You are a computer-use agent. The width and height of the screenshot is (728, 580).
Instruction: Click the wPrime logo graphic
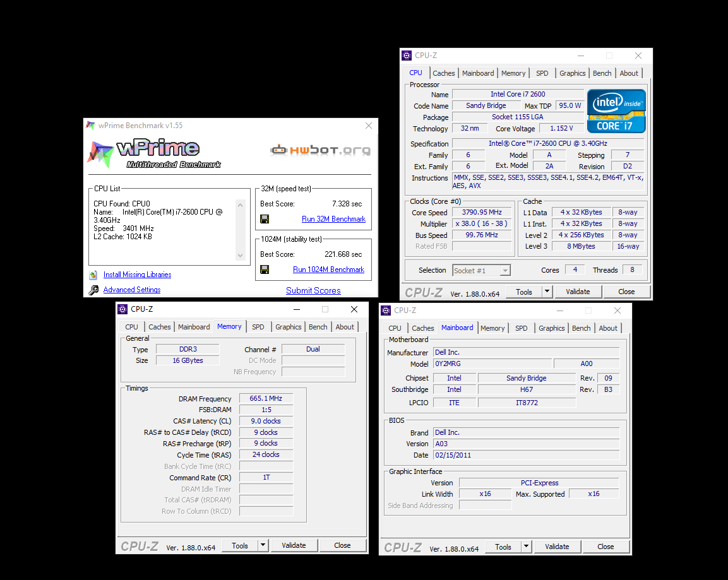(x=154, y=153)
